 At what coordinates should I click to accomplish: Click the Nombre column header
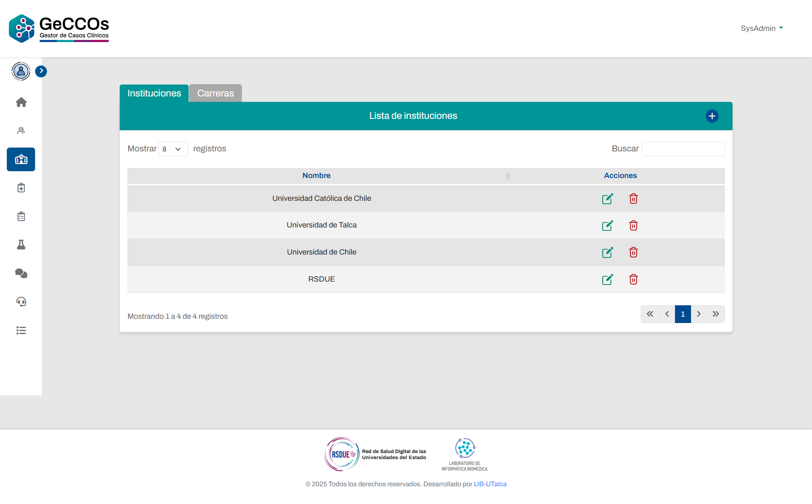pyautogui.click(x=316, y=175)
